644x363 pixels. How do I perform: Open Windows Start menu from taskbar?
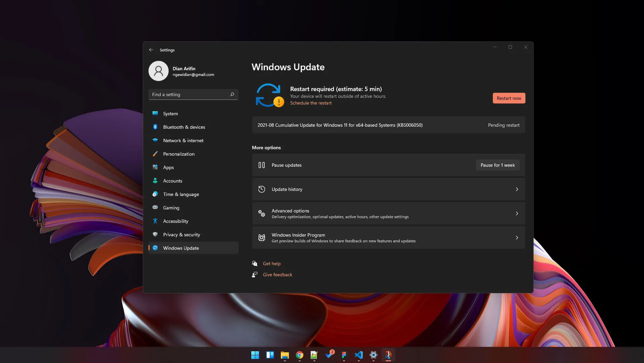tap(255, 355)
